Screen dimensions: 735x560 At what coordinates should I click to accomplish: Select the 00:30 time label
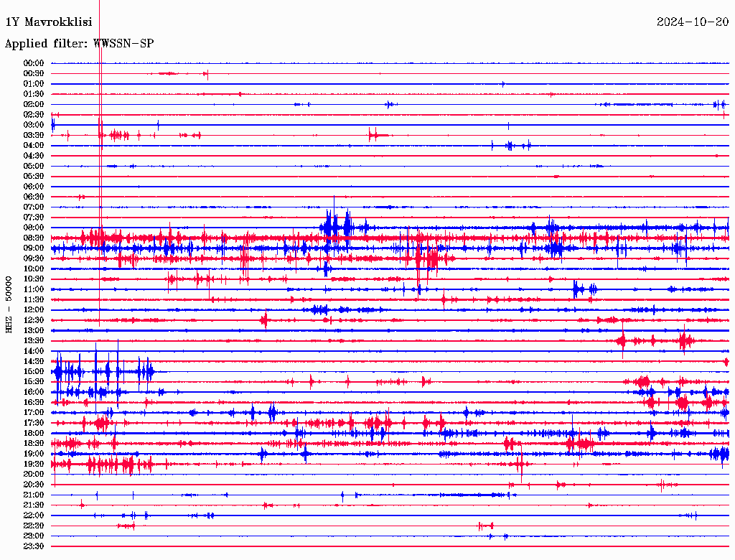34,74
